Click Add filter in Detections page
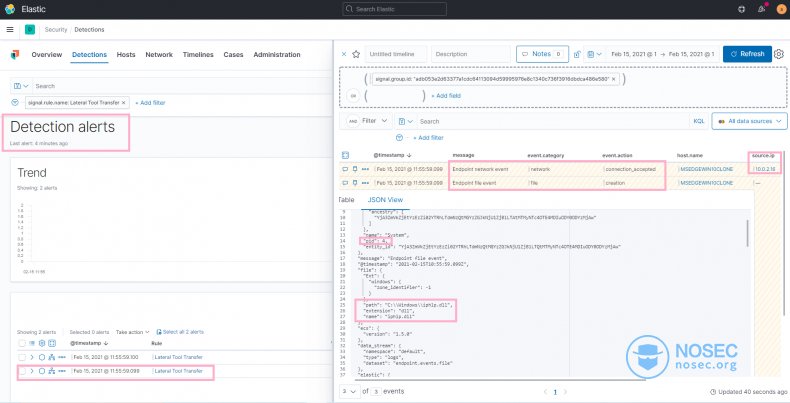The height and width of the screenshot is (403, 790). (x=150, y=103)
